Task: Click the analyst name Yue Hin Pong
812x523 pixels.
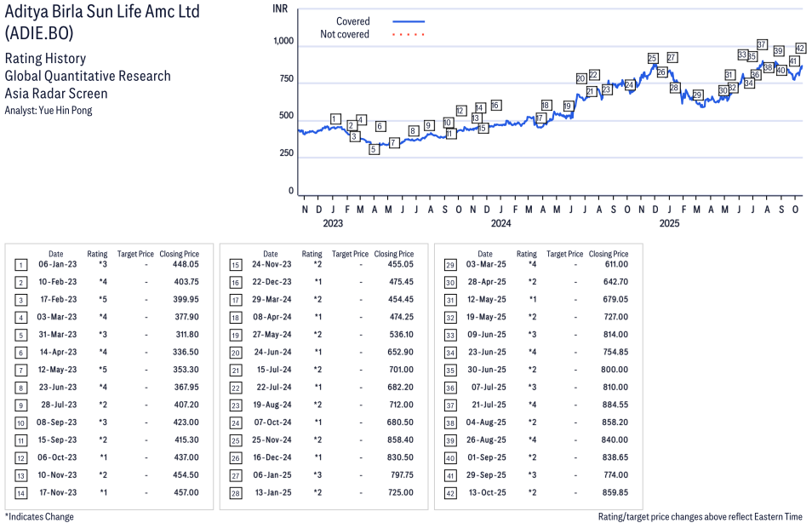Action: (x=49, y=110)
